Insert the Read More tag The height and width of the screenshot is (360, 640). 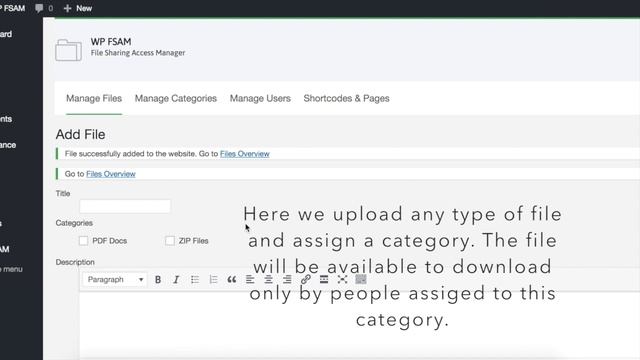[x=324, y=280]
